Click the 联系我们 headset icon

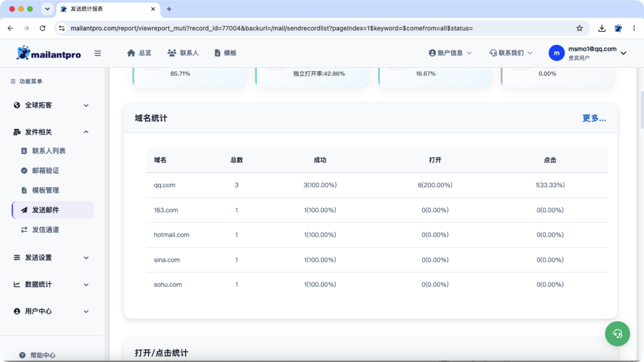[x=493, y=53]
